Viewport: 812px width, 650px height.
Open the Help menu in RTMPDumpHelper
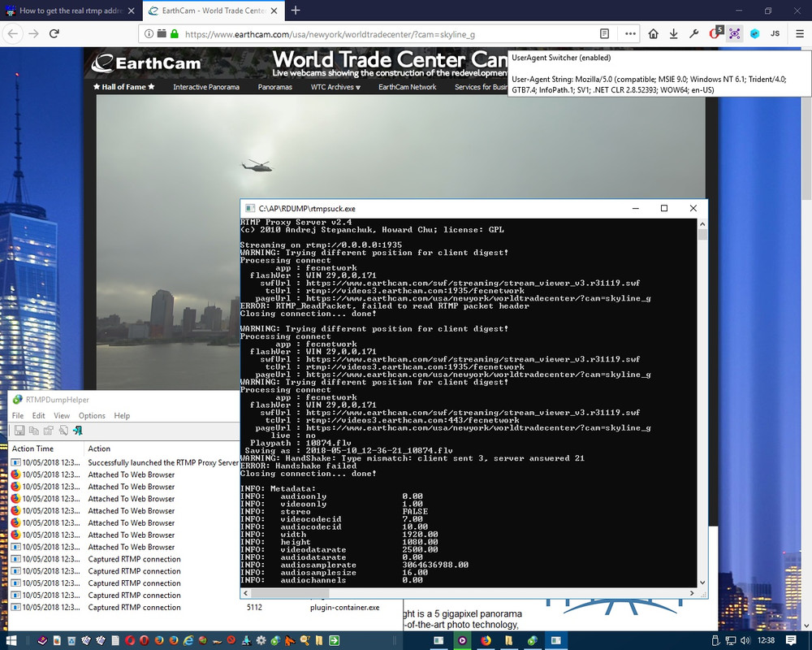coord(122,416)
